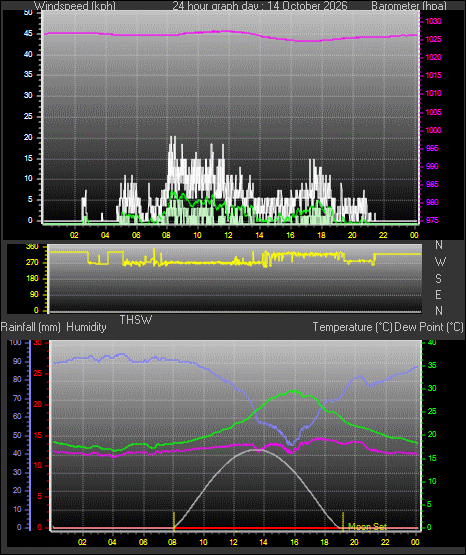Click the '995' barometer scale value
Viewport: 466px width, 555px height.
(x=432, y=148)
